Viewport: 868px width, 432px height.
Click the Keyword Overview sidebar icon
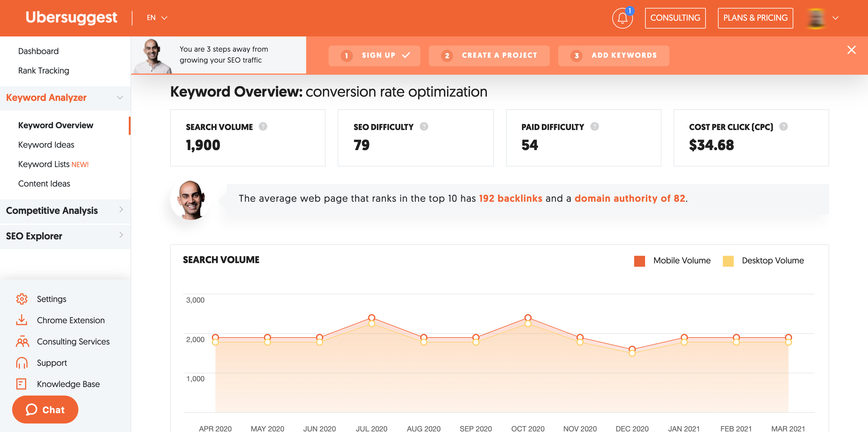pos(56,125)
